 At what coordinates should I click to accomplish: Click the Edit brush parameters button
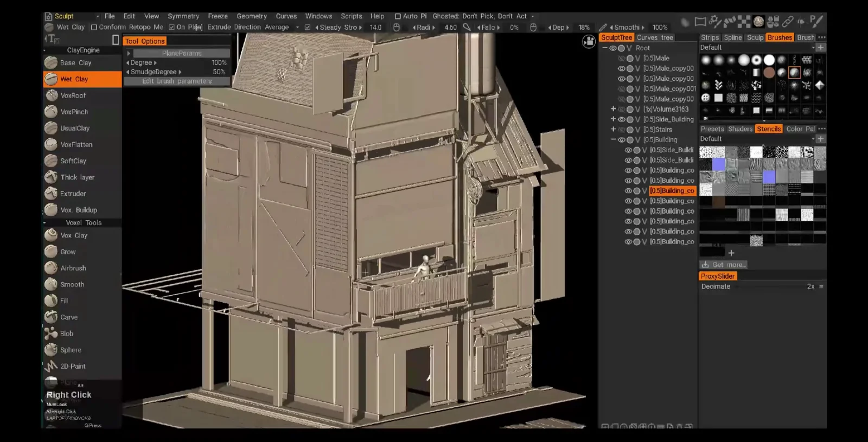177,81
